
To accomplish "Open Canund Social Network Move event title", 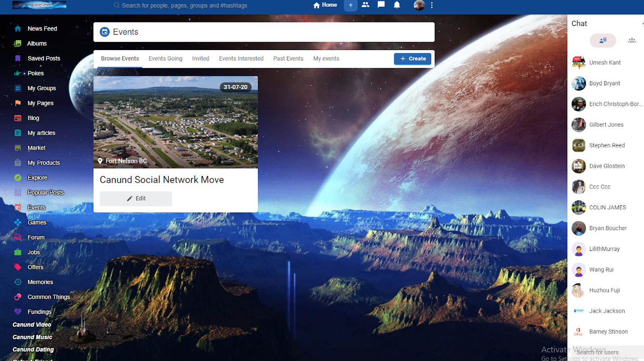I will point(162,180).
